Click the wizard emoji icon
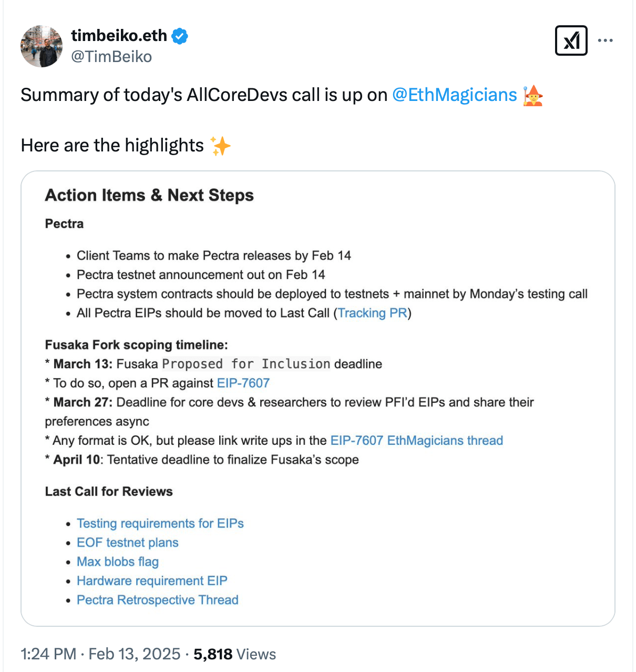Image resolution: width=636 pixels, height=672 pixels. (x=532, y=95)
